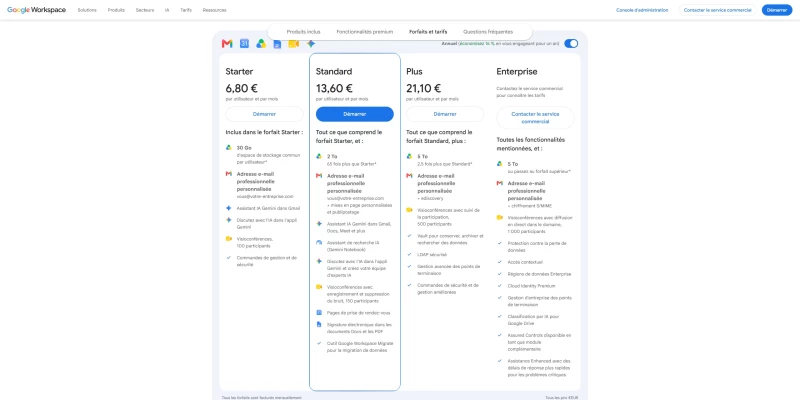This screenshot has height=400, width=800.
Task: Click the text Protection contre la perte de données
Action: 537,246
